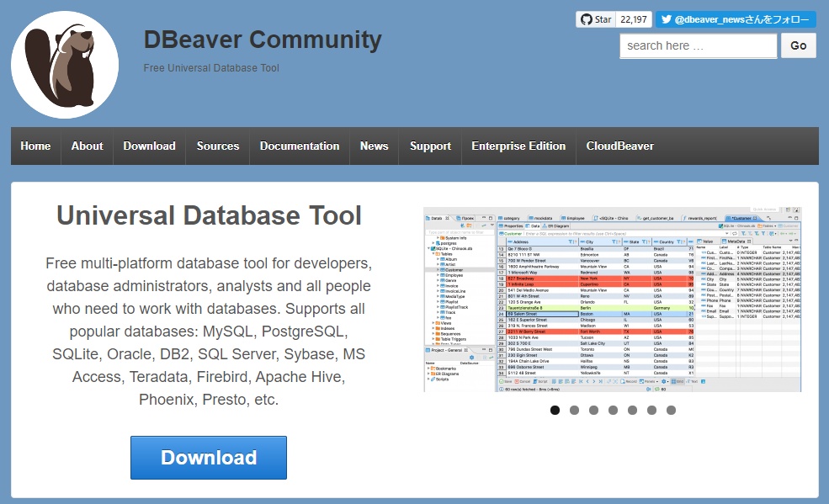
Task: Click the 'Free Universal Database Tool' tagline
Action: pos(211,67)
